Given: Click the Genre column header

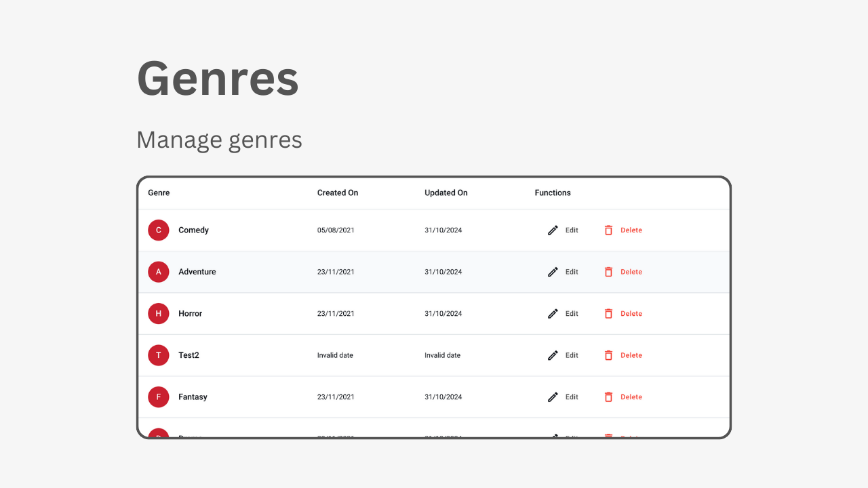Looking at the screenshot, I should 159,193.
